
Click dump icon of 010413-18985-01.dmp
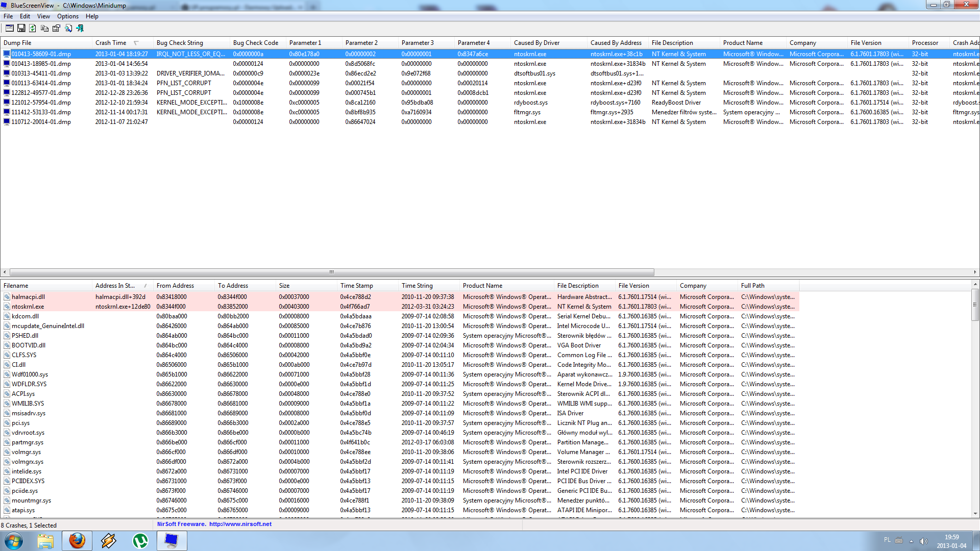click(7, 64)
